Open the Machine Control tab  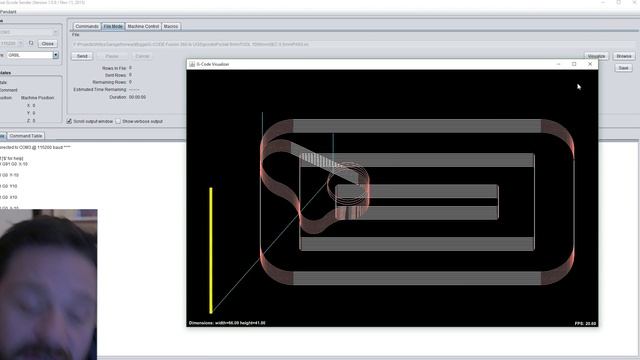coord(143,26)
